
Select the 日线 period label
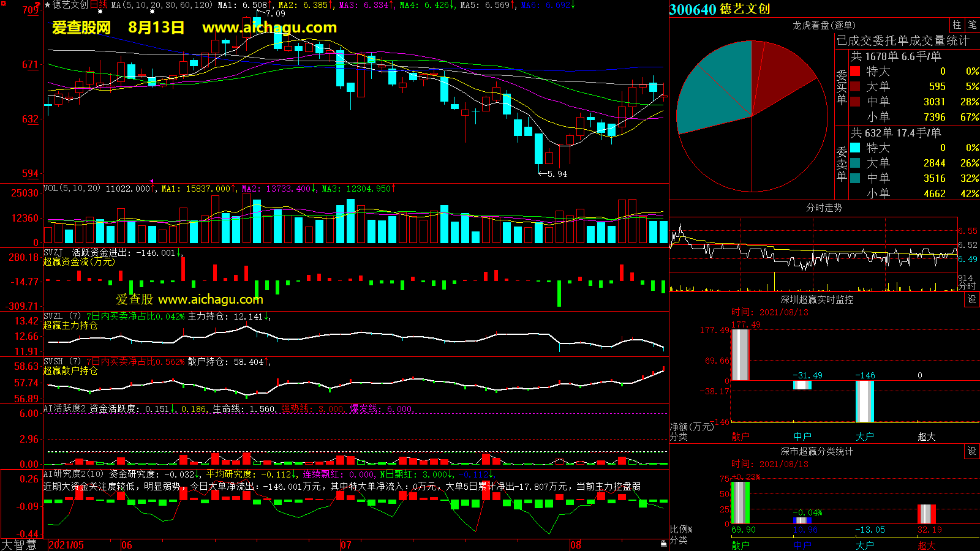click(x=99, y=5)
